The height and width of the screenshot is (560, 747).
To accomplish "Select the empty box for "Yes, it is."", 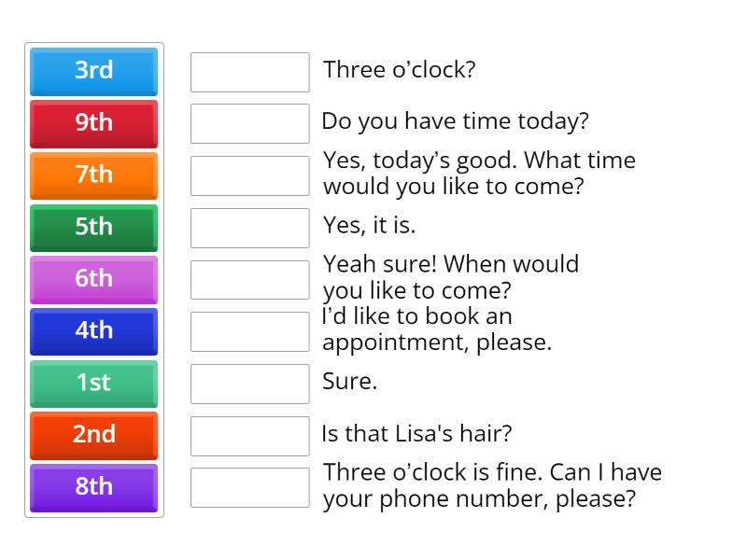I will coord(249,228).
